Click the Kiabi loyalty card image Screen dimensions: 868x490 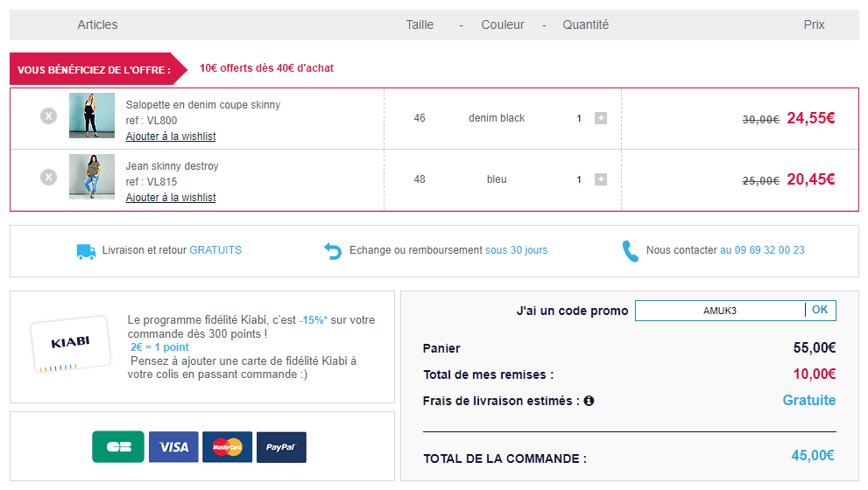(x=71, y=344)
